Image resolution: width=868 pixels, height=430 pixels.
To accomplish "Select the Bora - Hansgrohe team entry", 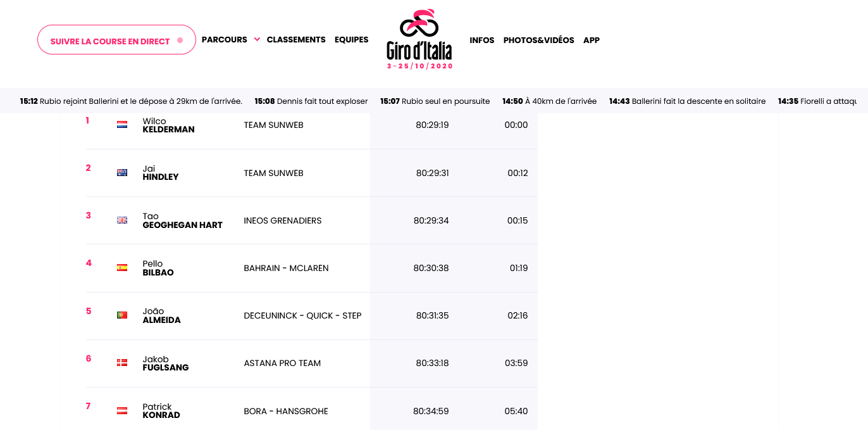I will (x=286, y=411).
